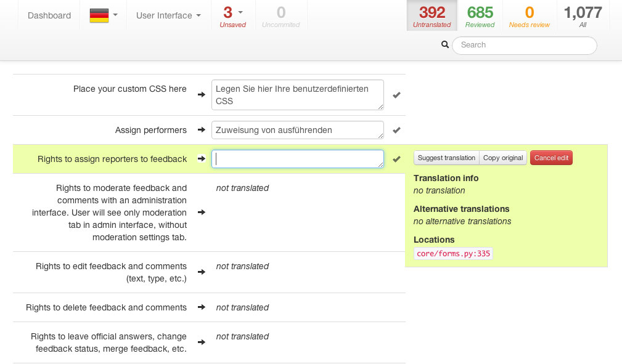Click the Suggest translation button
622x364 pixels.
[x=446, y=158]
